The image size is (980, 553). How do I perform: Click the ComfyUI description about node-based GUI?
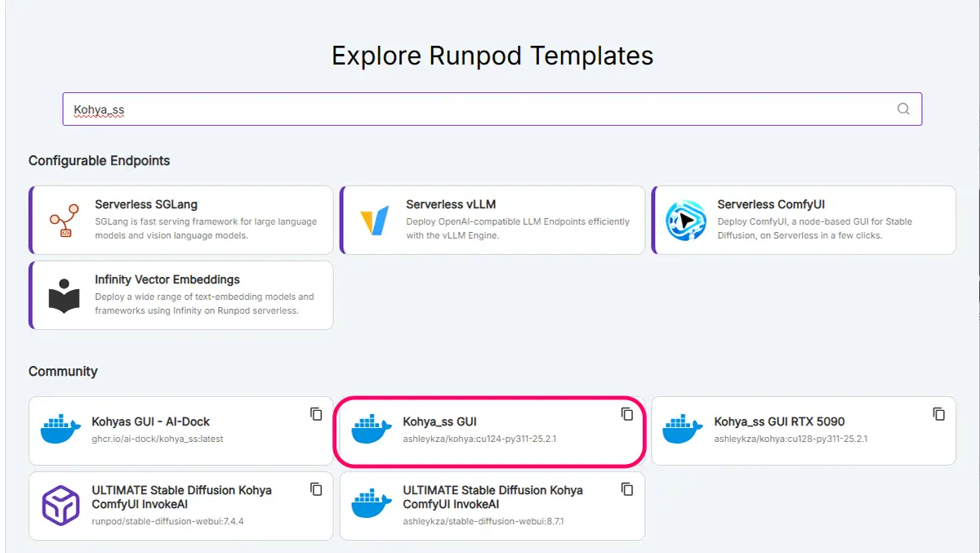click(814, 229)
